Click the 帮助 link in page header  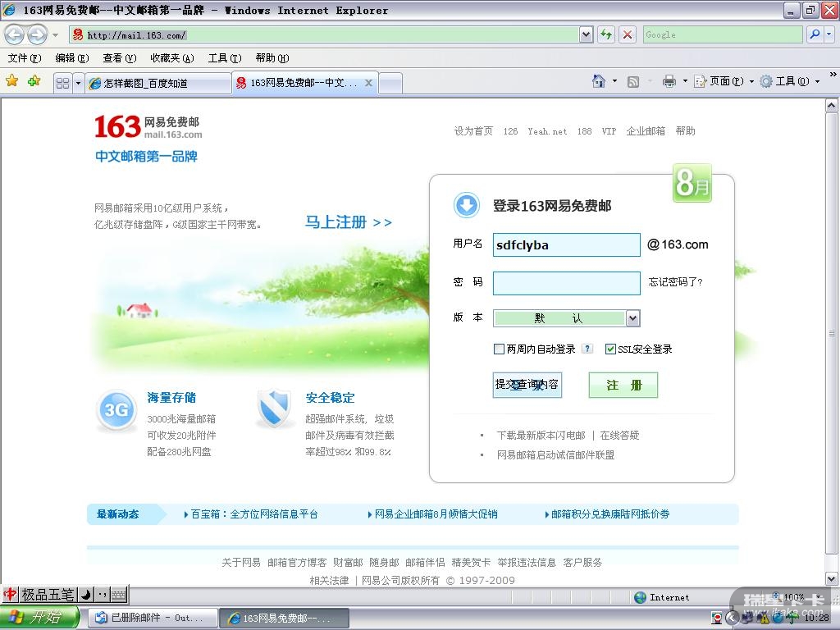686,131
